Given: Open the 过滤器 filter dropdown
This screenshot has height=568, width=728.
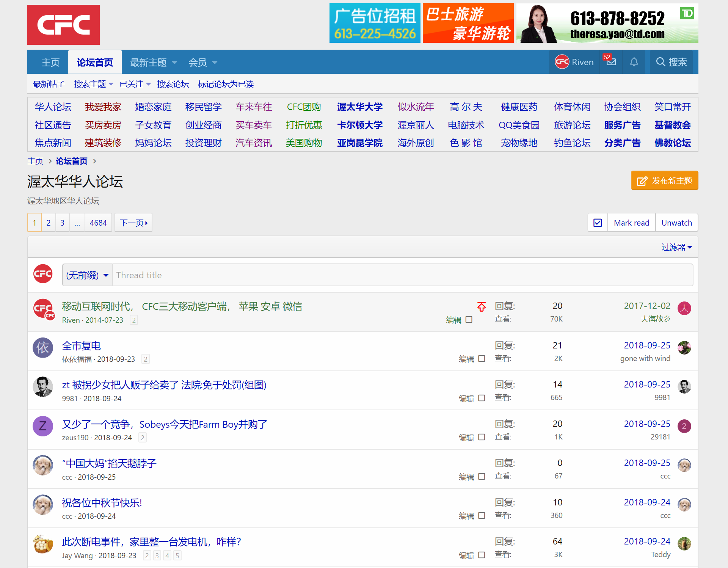Looking at the screenshot, I should (x=677, y=247).
